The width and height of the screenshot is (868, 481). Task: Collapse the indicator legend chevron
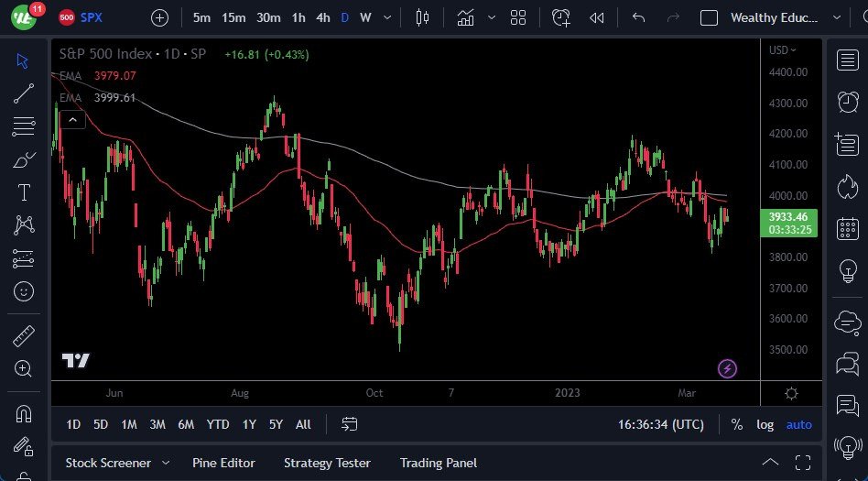(72, 119)
